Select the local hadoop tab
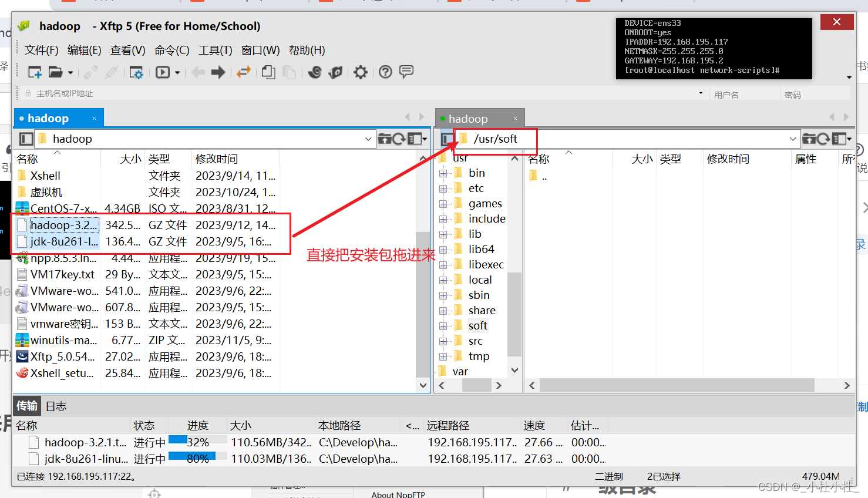Screen dimensions: 868x498 pyautogui.click(x=59, y=118)
